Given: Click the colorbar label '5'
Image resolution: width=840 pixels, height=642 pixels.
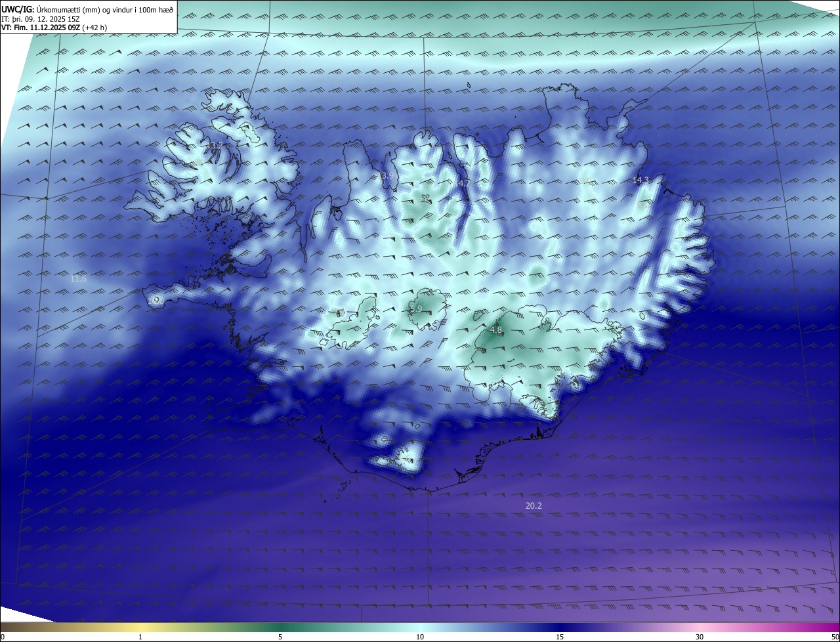Looking at the screenshot, I should pyautogui.click(x=280, y=637).
